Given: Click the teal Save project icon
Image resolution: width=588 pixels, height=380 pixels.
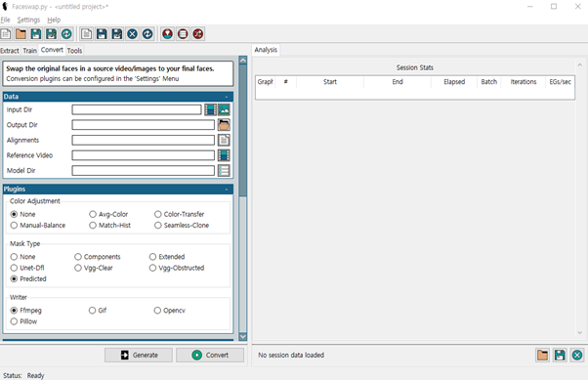Looking at the screenshot, I should tap(36, 34).
